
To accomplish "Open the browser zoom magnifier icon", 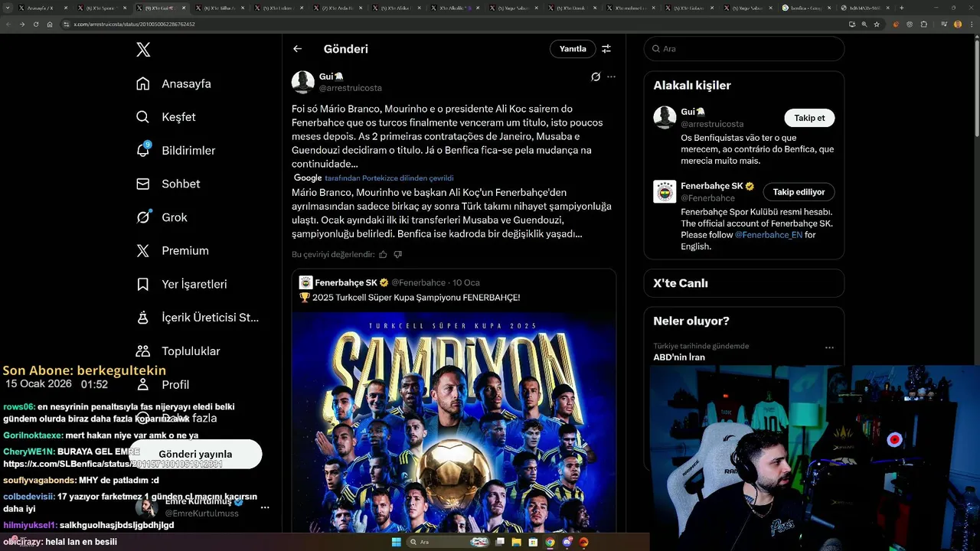I will 864,24.
